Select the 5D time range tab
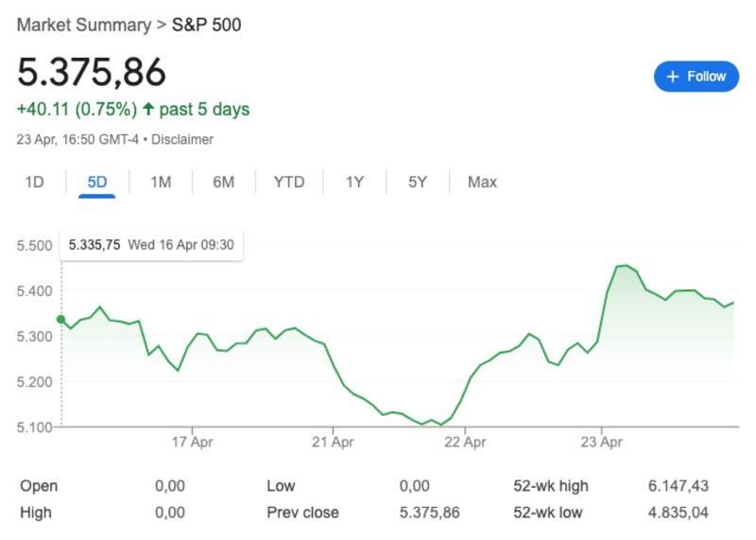This screenshot has width=756, height=540. 97,182
